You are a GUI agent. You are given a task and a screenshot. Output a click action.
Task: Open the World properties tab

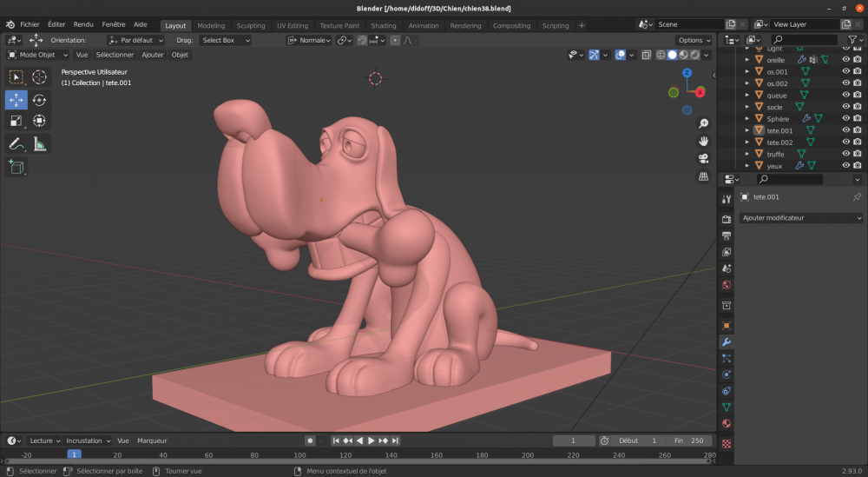coord(727,285)
